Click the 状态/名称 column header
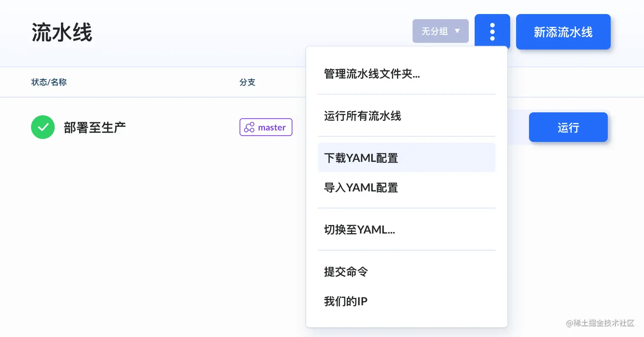644x337 pixels. [x=49, y=82]
